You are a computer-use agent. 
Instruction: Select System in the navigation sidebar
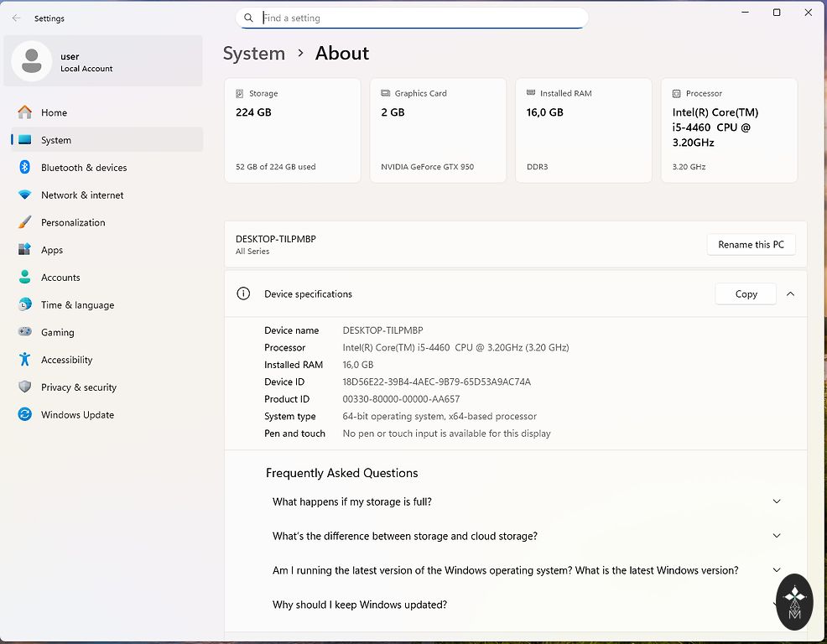coord(56,140)
